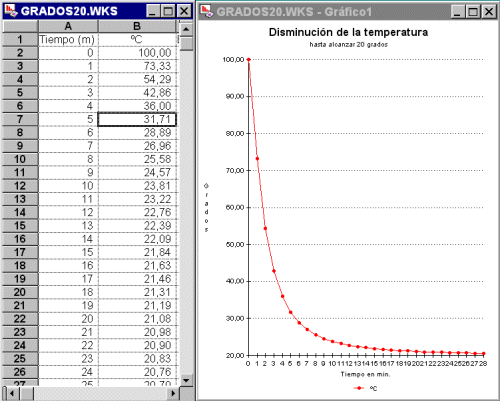
Task: Select cell with value 22,09
Action: 137,239
